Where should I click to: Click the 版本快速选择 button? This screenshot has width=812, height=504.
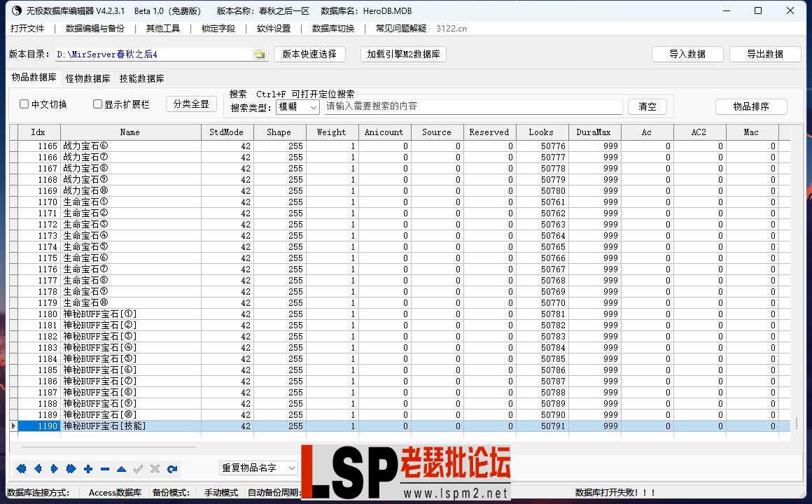coord(309,54)
